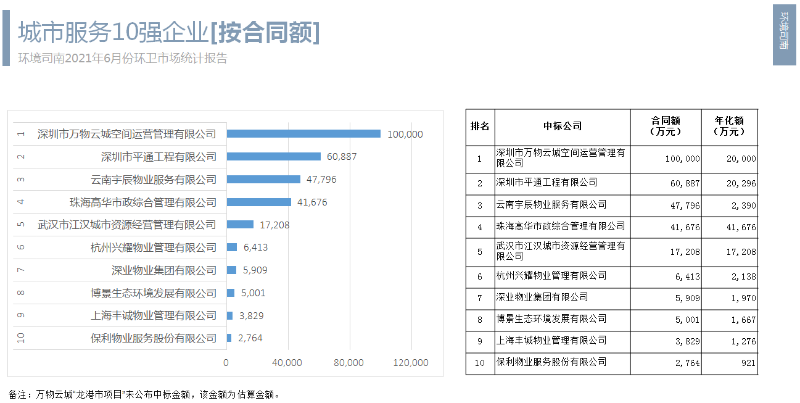Click the 中标公司 table header
Screen dimensions: 800x403
(x=562, y=127)
